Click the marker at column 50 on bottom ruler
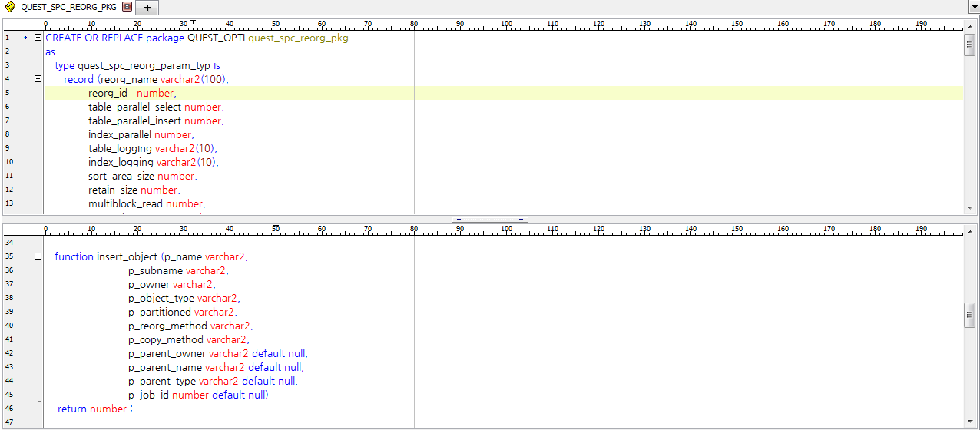980x430 pixels. [276, 228]
